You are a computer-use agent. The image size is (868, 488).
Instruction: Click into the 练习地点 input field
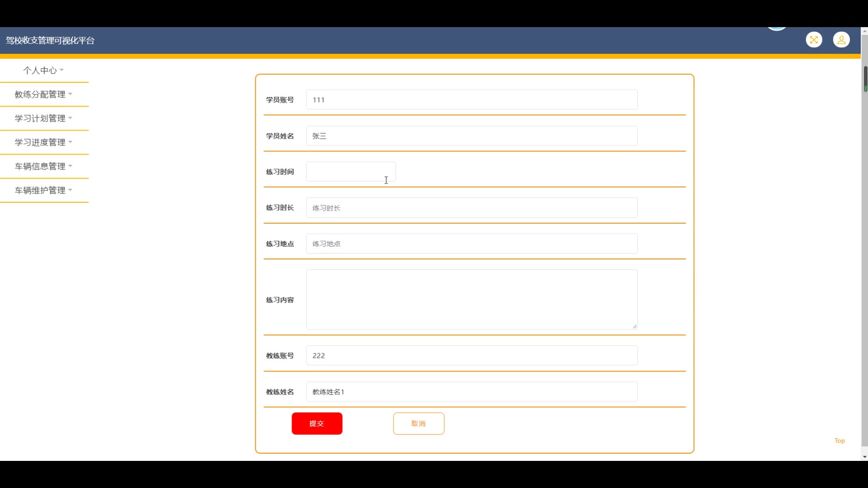tap(472, 244)
